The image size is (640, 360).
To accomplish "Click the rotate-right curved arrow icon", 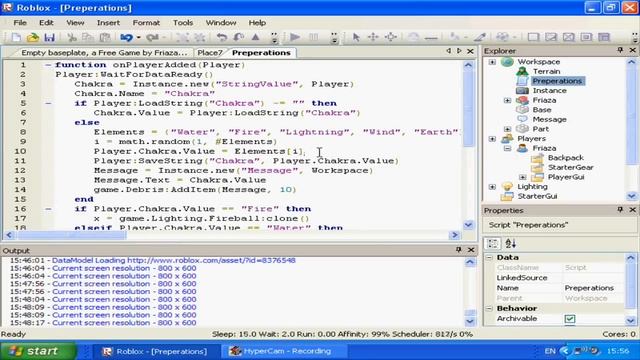I will tap(238, 38).
